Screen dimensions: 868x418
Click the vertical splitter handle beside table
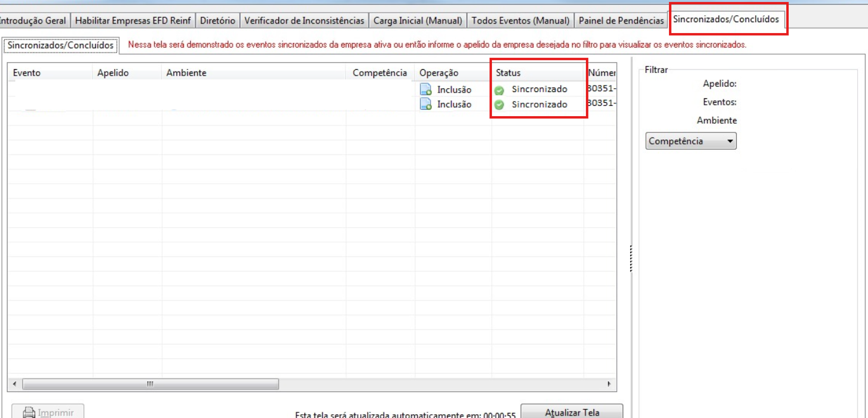click(x=631, y=259)
